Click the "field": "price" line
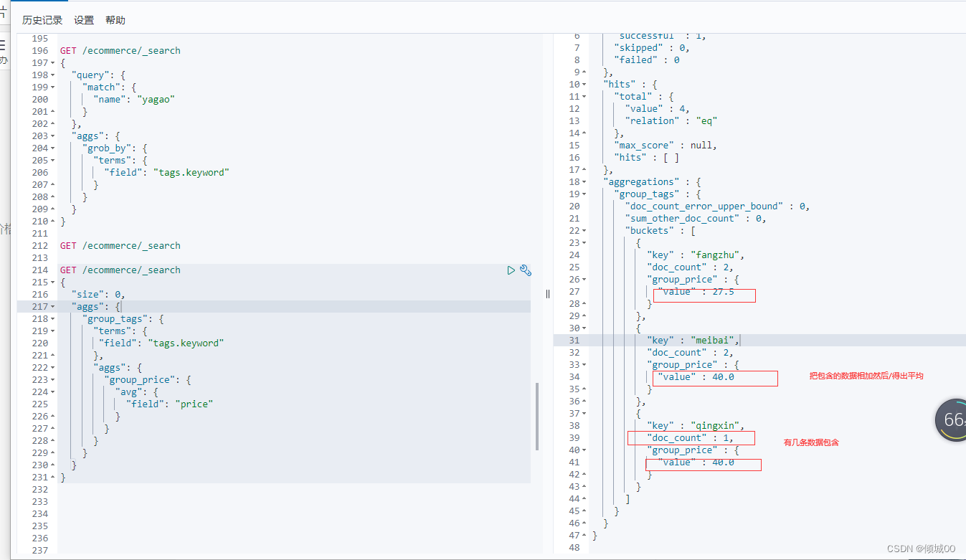The width and height of the screenshot is (966, 560). [170, 404]
